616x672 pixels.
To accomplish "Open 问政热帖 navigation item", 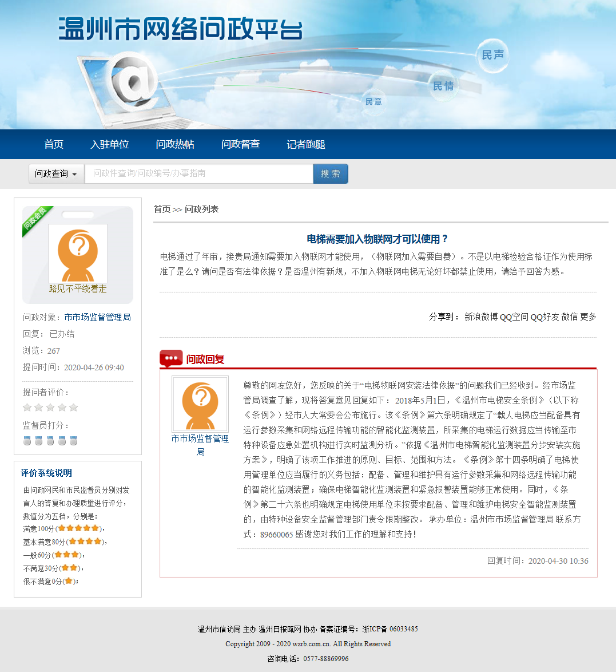I will click(175, 144).
